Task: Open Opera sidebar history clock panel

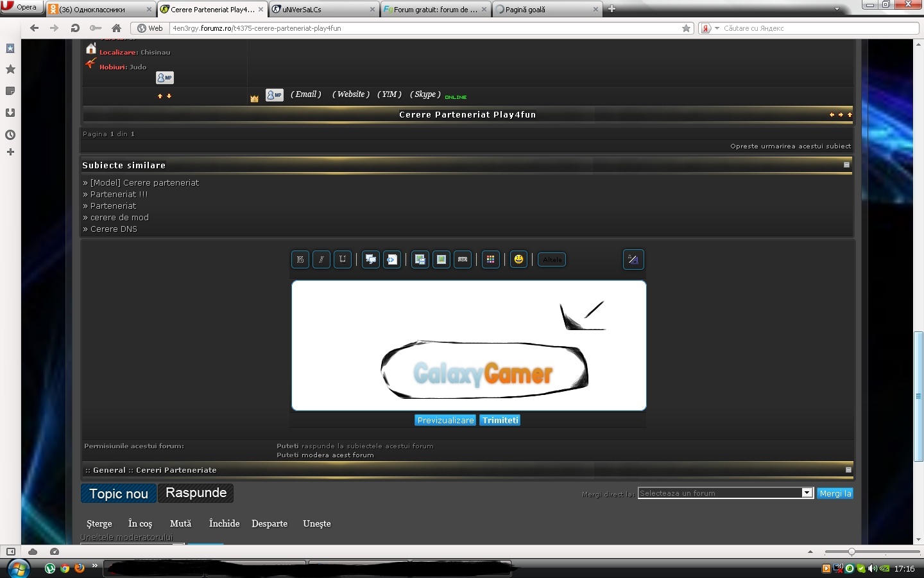Action: (10, 135)
